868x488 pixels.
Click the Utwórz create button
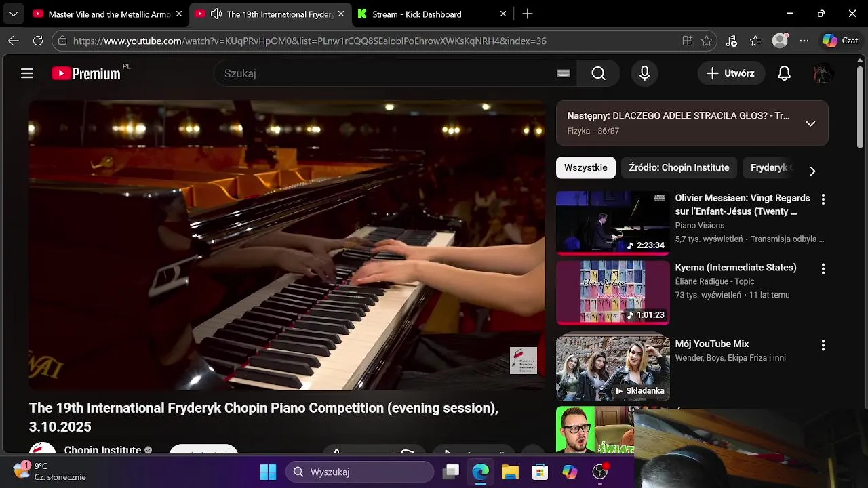pos(731,73)
